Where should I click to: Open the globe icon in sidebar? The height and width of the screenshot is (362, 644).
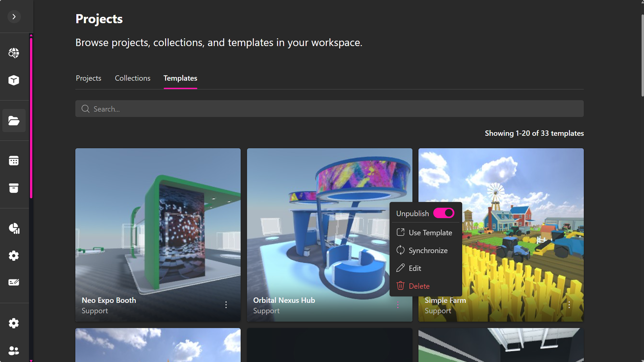pyautogui.click(x=14, y=53)
